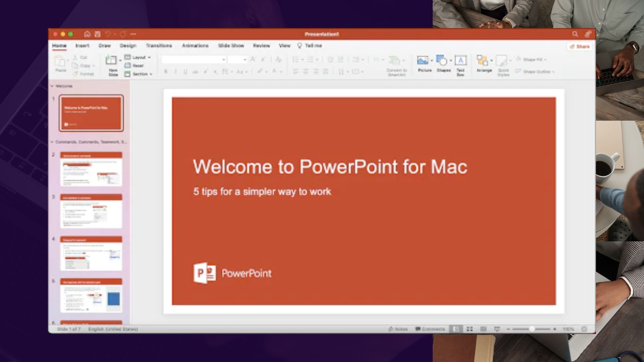Image resolution: width=644 pixels, height=362 pixels.
Task: Click the New Slide icon
Action: (111, 60)
